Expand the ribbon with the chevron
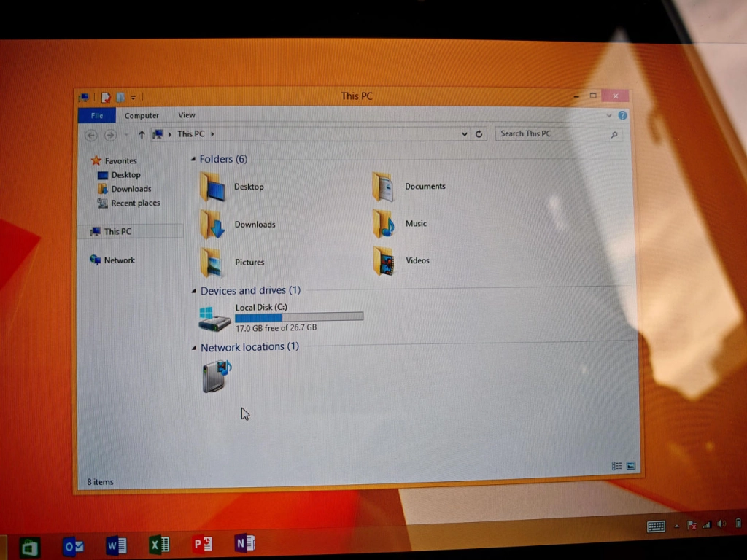The width and height of the screenshot is (747, 560). click(609, 115)
